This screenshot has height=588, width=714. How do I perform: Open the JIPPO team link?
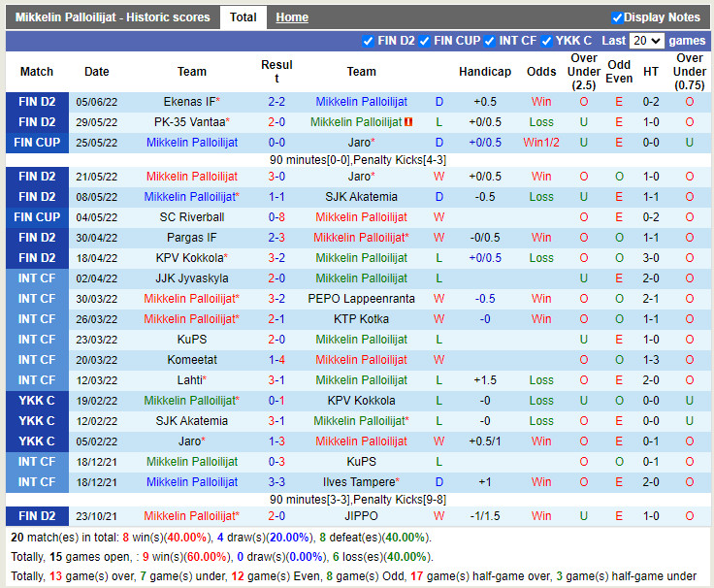[x=361, y=516]
